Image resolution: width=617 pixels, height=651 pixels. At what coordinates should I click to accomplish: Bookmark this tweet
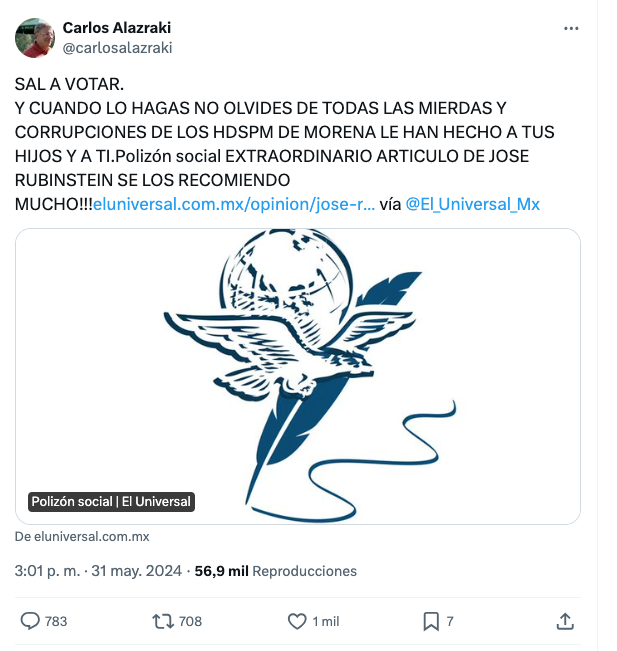pyautogui.click(x=431, y=622)
